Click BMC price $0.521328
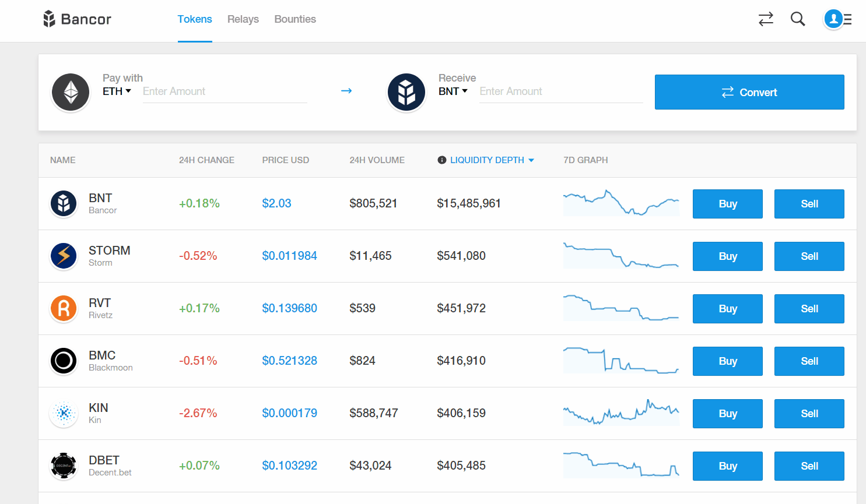The image size is (866, 504). coord(290,361)
